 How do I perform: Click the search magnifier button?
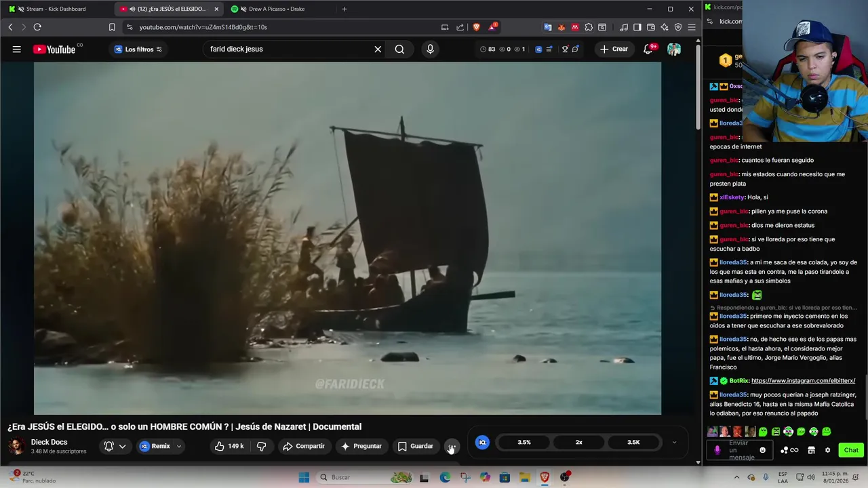[x=399, y=49]
